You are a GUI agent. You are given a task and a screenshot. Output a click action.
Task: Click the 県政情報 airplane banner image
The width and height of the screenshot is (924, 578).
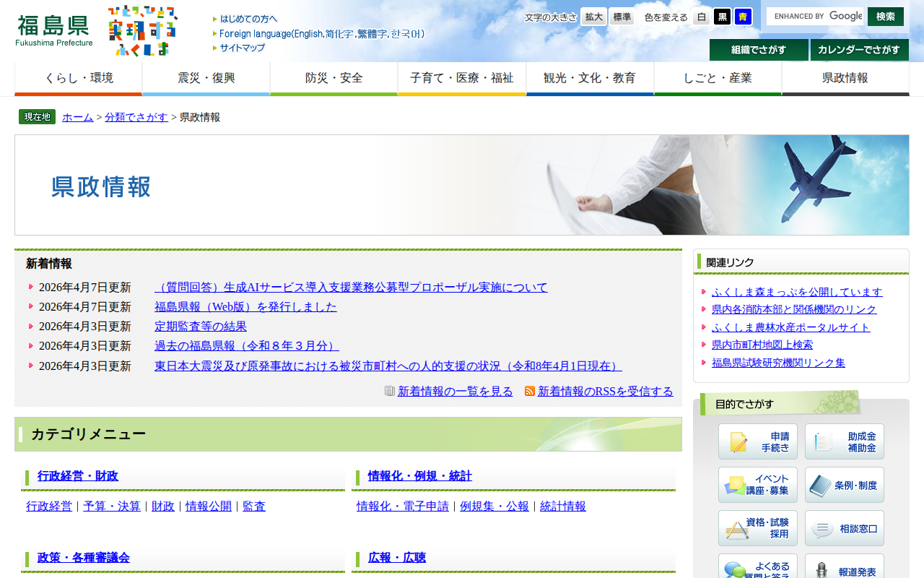point(462,185)
